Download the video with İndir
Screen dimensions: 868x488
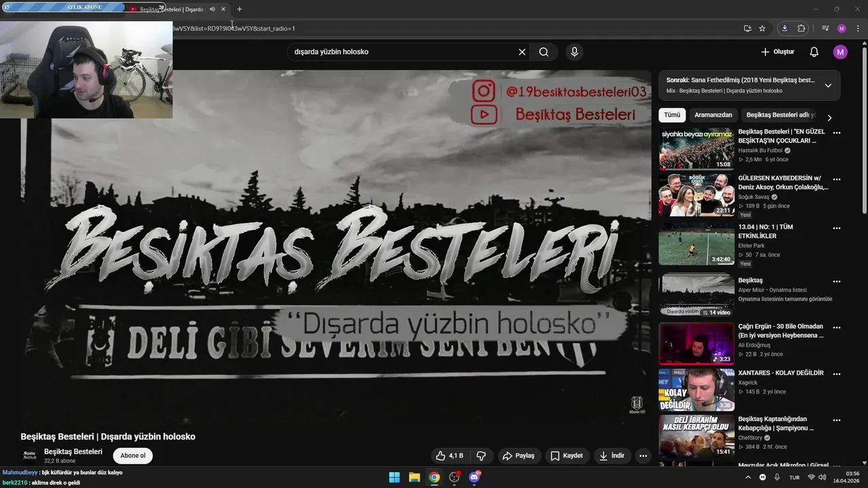[x=612, y=455]
